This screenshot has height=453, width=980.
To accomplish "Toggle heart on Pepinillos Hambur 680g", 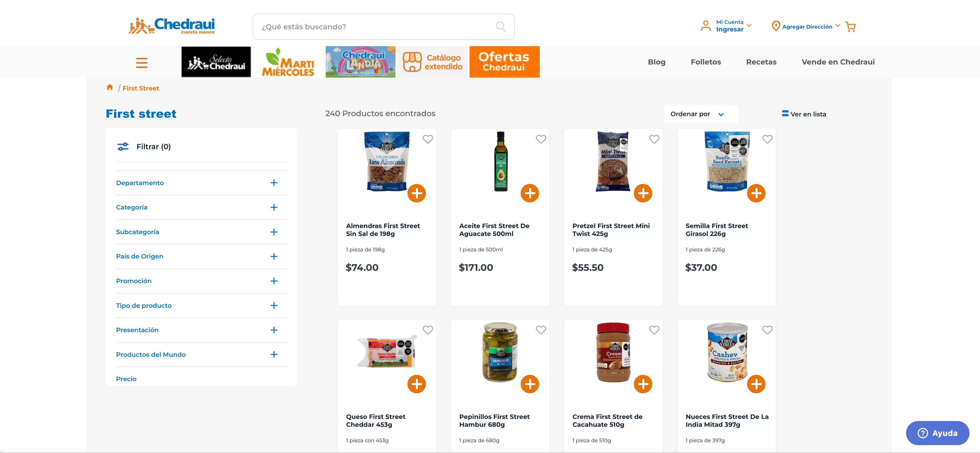I will pos(541,330).
